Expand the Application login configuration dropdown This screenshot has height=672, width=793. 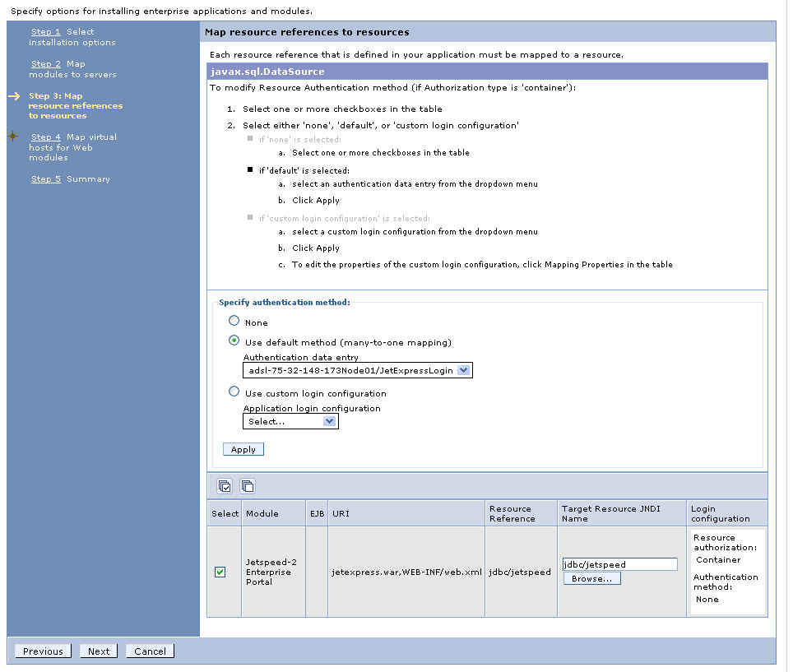pos(329,421)
